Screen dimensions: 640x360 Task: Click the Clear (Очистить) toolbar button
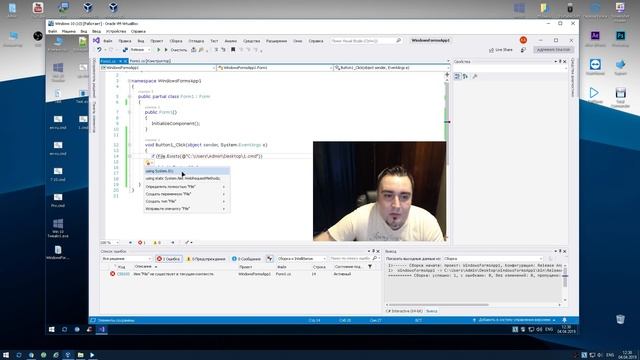coord(178,50)
